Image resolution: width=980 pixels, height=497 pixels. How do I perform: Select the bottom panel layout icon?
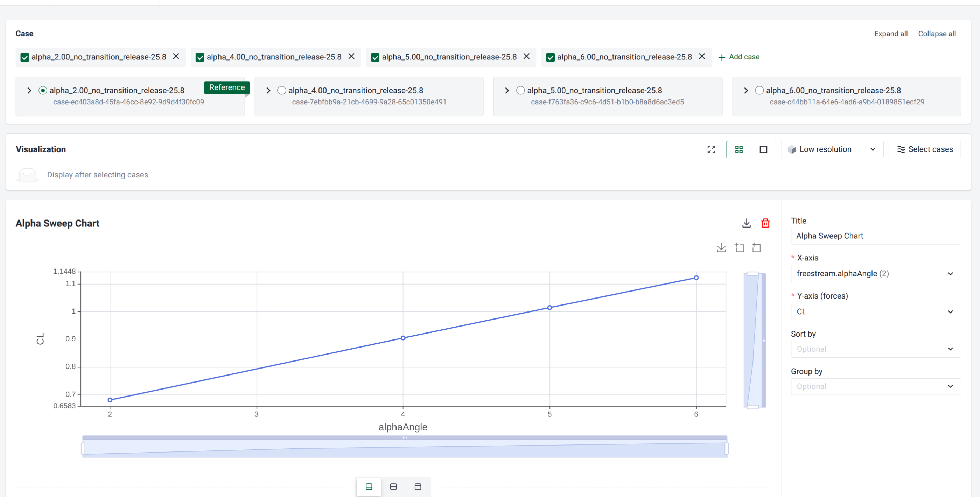coord(369,487)
